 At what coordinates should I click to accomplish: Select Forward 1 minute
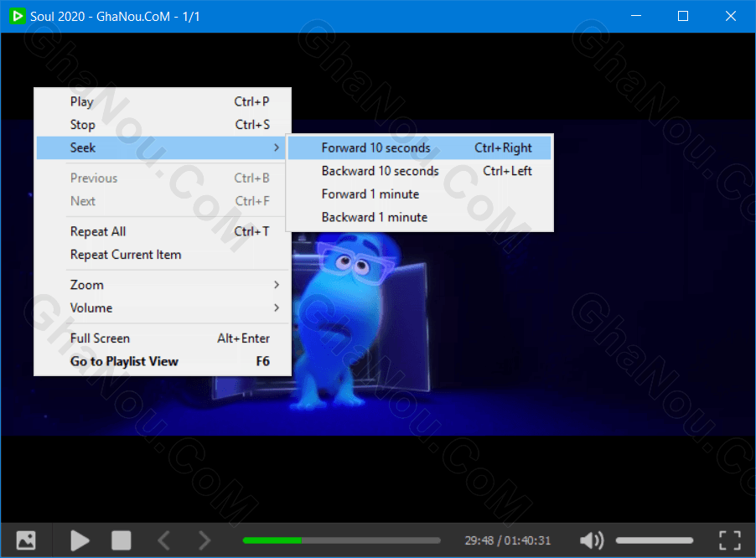point(419,194)
